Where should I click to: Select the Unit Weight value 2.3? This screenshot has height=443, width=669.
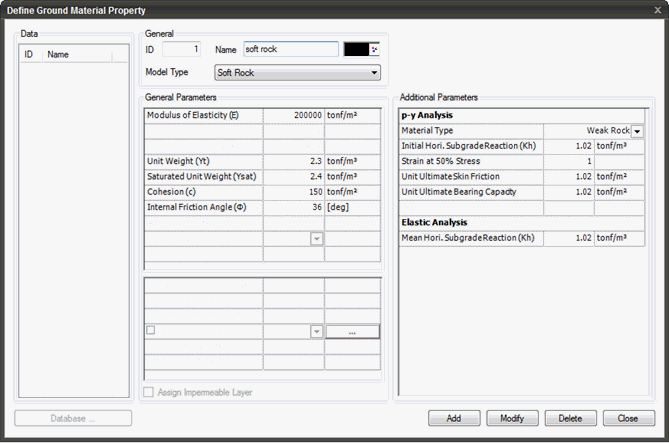(294, 161)
